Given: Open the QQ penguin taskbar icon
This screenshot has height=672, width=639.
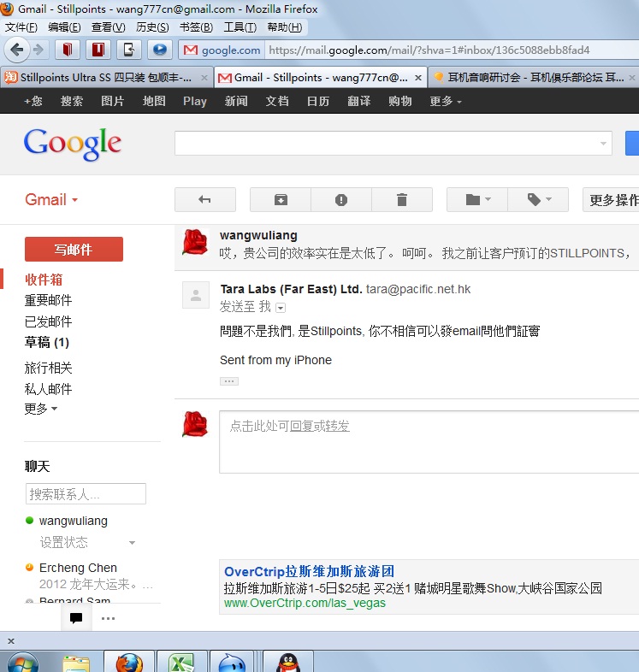Looking at the screenshot, I should click(287, 662).
